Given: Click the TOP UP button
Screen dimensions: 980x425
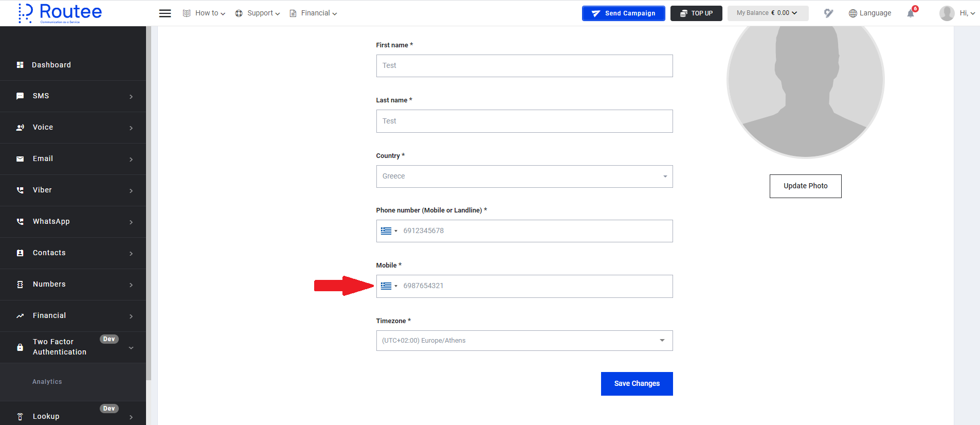Looking at the screenshot, I should [696, 13].
